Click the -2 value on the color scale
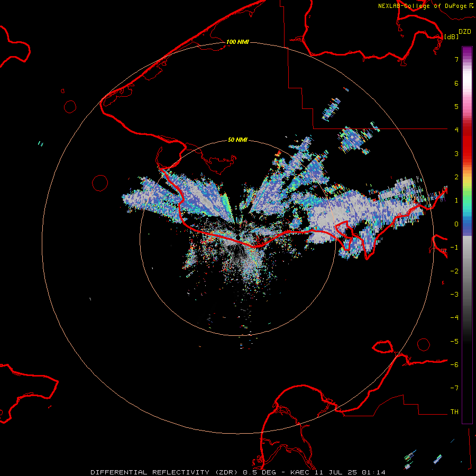The height and width of the screenshot is (476, 476). coord(454,271)
